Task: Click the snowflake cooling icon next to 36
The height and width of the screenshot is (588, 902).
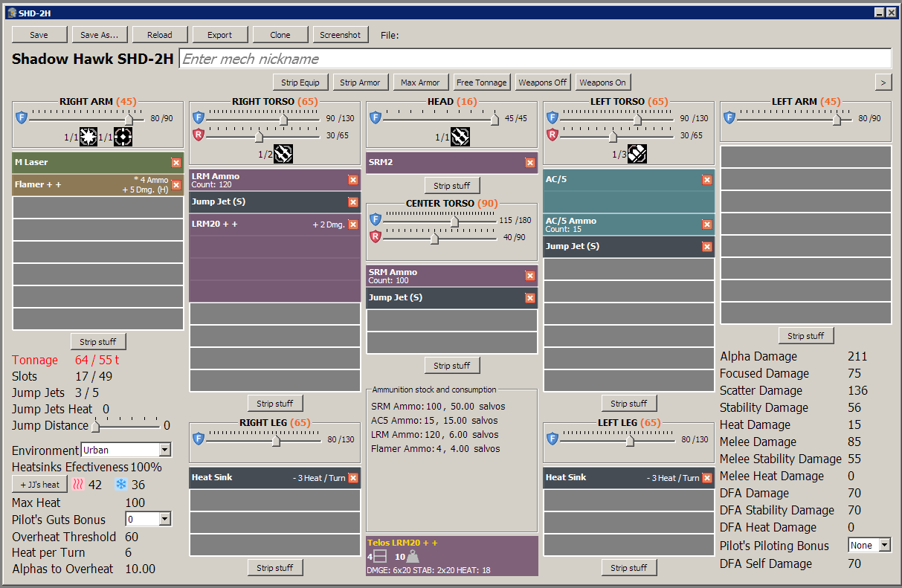Action: 120,483
